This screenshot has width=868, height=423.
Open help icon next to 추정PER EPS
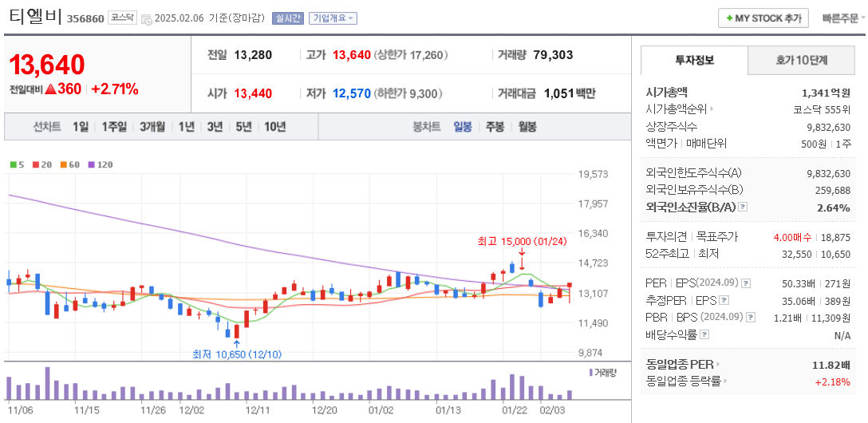[724, 301]
